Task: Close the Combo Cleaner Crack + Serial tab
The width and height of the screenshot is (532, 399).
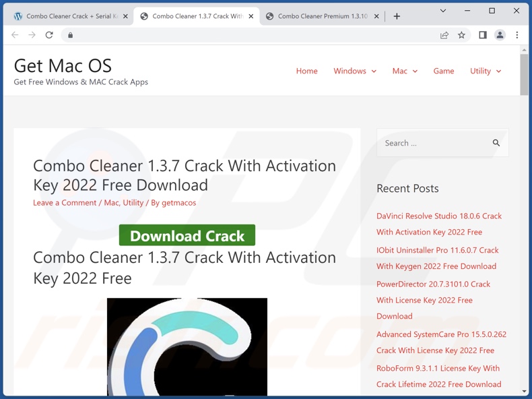Action: pyautogui.click(x=125, y=16)
